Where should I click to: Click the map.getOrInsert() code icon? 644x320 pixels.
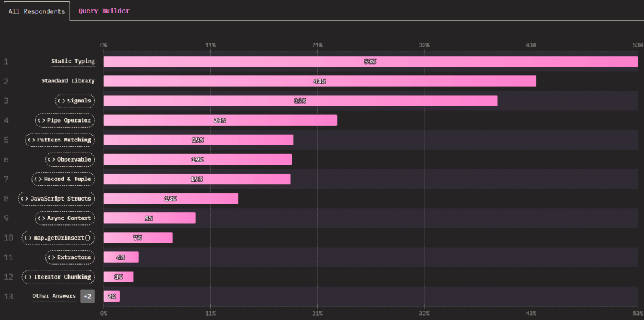27,238
